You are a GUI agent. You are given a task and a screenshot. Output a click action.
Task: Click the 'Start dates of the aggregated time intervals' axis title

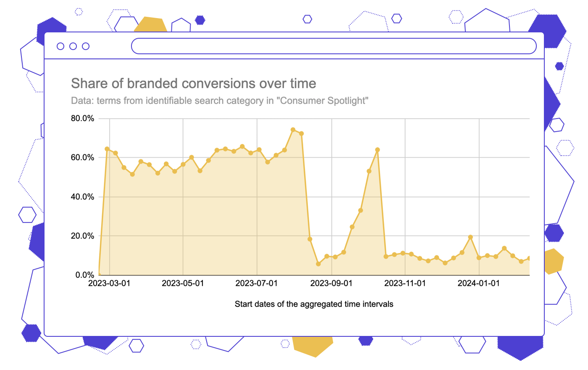click(x=314, y=304)
